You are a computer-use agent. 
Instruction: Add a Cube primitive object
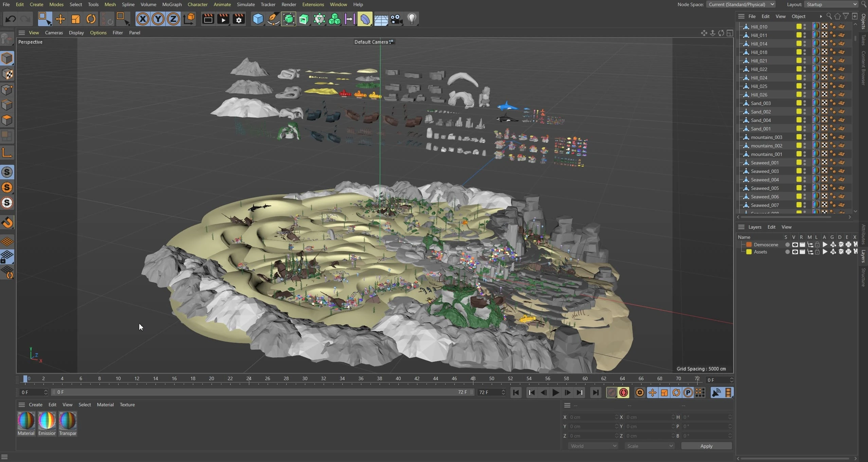[258, 19]
